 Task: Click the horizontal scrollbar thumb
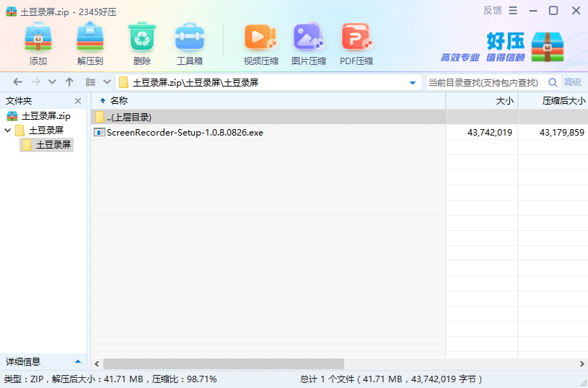[224, 363]
